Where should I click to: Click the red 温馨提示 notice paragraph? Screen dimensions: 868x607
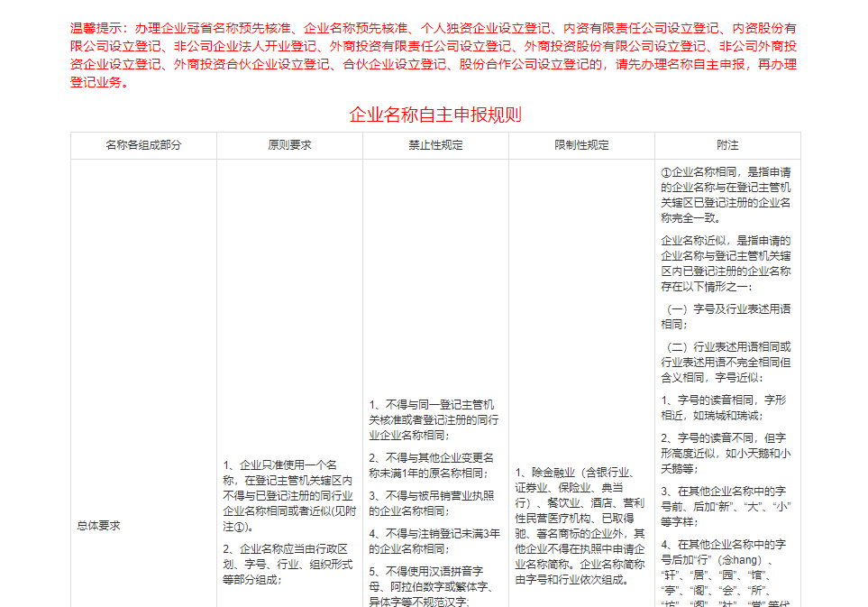point(434,56)
